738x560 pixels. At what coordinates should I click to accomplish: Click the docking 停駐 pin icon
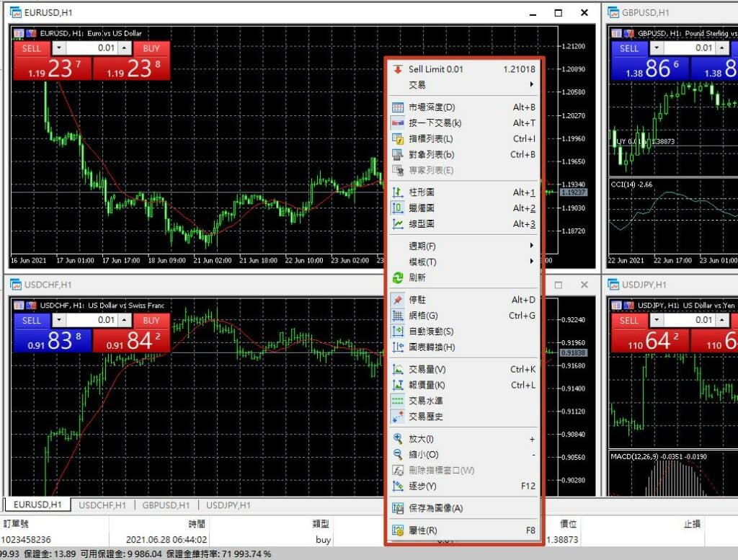(398, 300)
